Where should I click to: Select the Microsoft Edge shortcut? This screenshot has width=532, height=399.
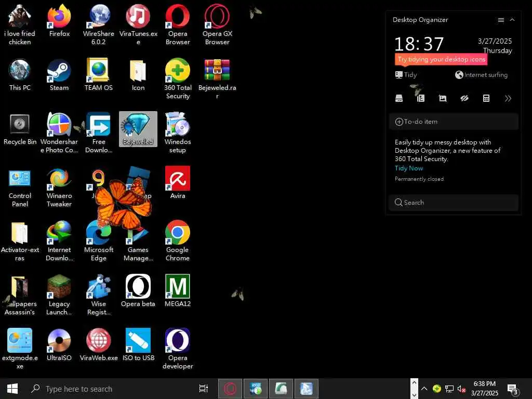pos(98,241)
